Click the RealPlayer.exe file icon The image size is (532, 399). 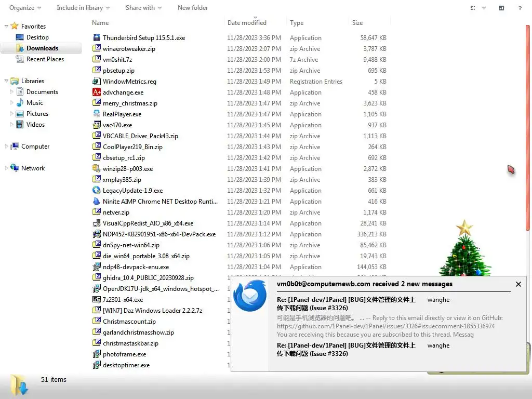coord(97,114)
